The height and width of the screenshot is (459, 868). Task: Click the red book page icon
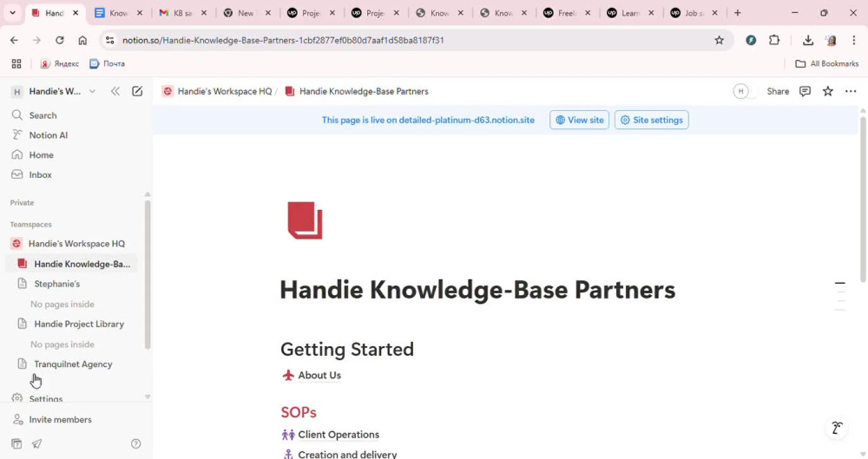305,220
